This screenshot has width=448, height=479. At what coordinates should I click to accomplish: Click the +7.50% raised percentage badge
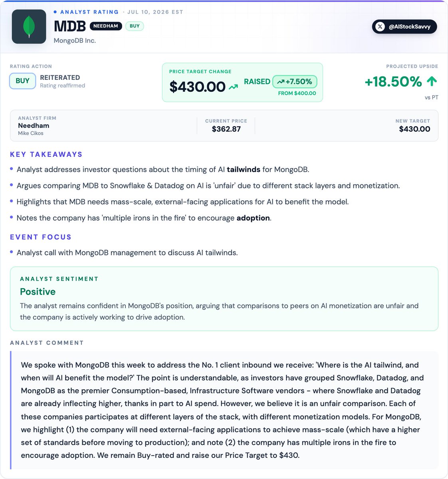pyautogui.click(x=295, y=82)
